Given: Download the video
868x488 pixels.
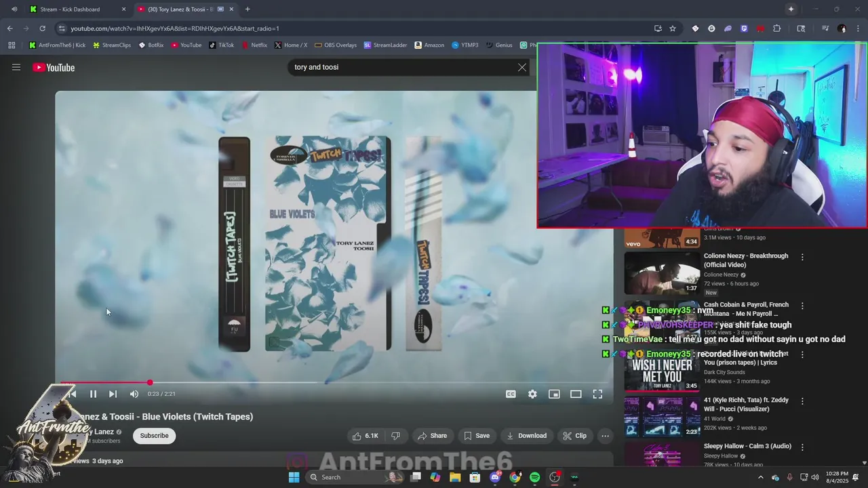Looking at the screenshot, I should point(527,436).
